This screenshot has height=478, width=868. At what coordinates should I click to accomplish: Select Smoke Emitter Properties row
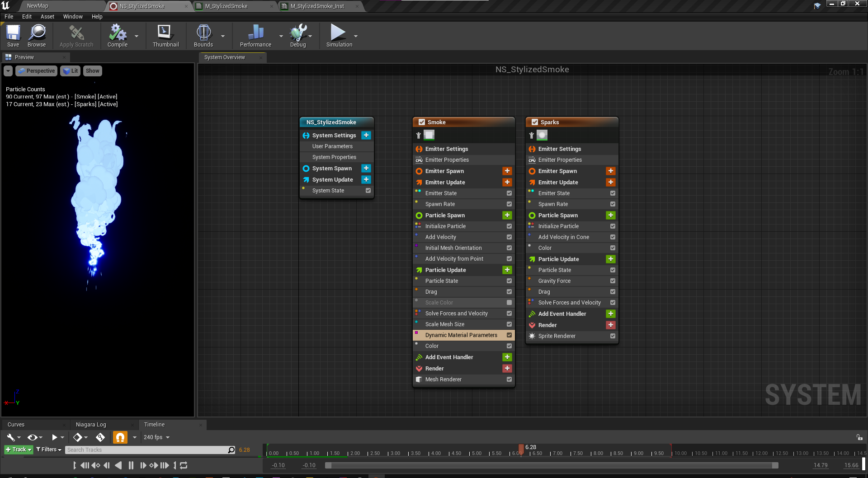point(464,159)
